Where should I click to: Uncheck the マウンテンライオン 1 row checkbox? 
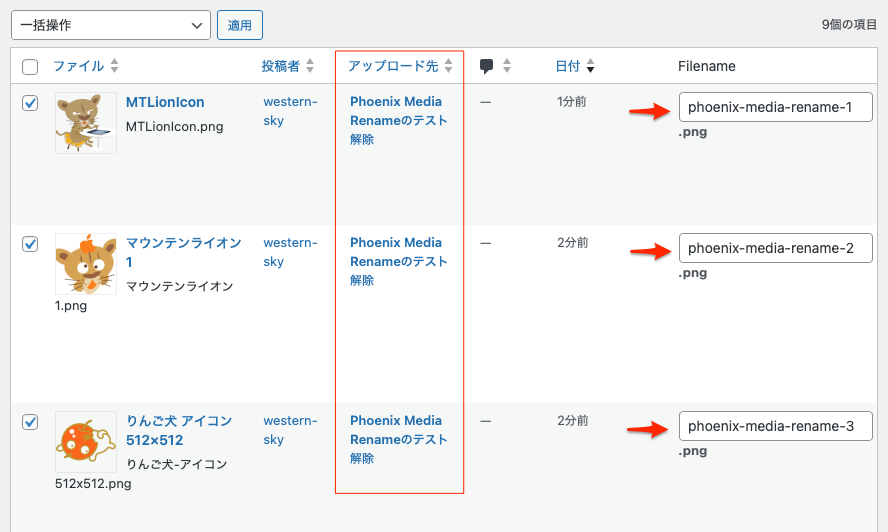click(x=30, y=243)
